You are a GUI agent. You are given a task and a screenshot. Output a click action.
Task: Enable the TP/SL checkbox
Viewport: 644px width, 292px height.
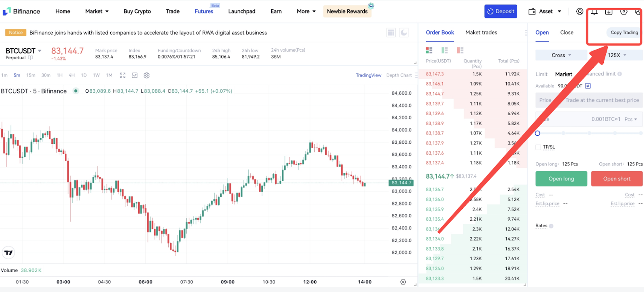click(x=538, y=147)
